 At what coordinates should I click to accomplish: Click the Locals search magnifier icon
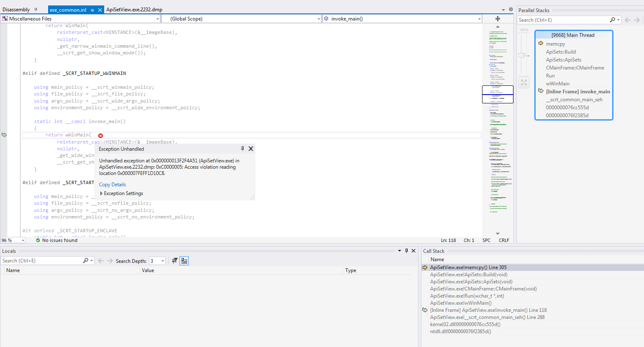pos(85,261)
